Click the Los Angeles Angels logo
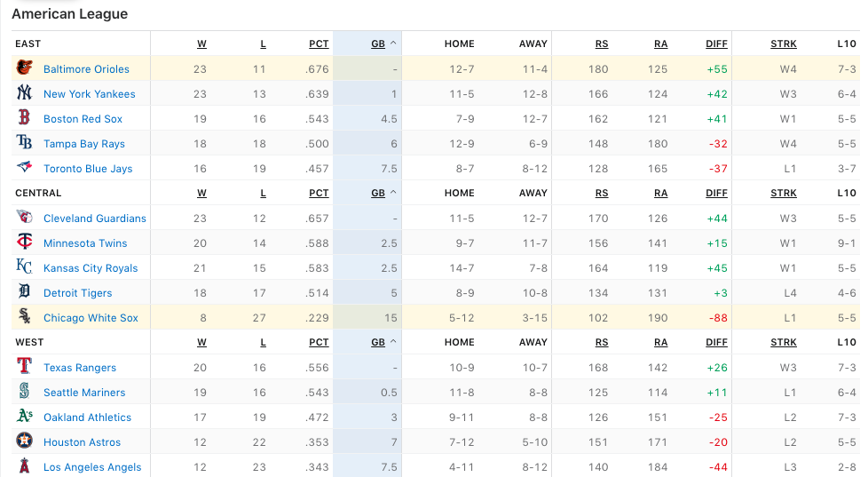This screenshot has width=868, height=477. (24, 466)
